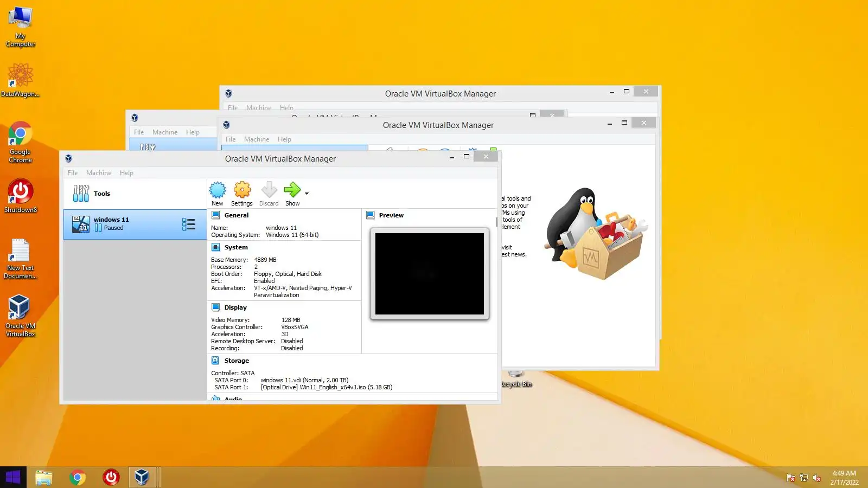
Task: Open VM Settings via the gear icon
Action: coord(242,190)
